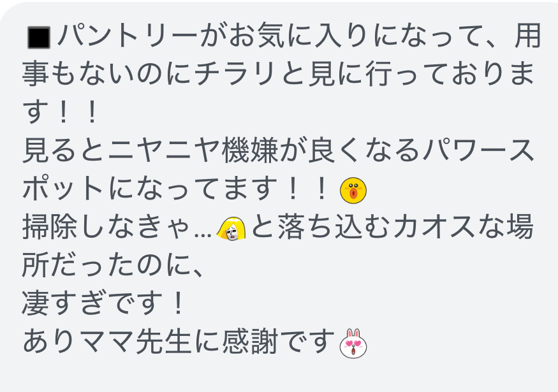The image size is (558, 392).
Task: Click the line 凄すぎです！
Action: 105,303
